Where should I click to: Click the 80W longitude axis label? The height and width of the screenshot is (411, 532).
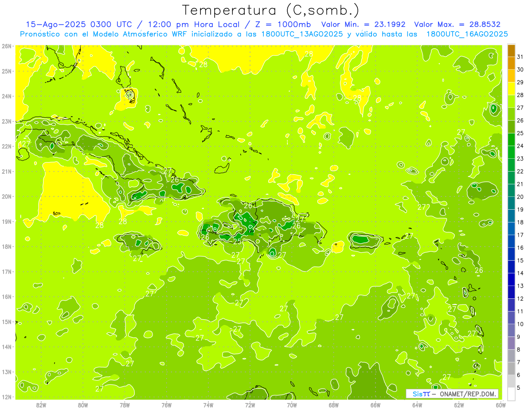click(83, 405)
